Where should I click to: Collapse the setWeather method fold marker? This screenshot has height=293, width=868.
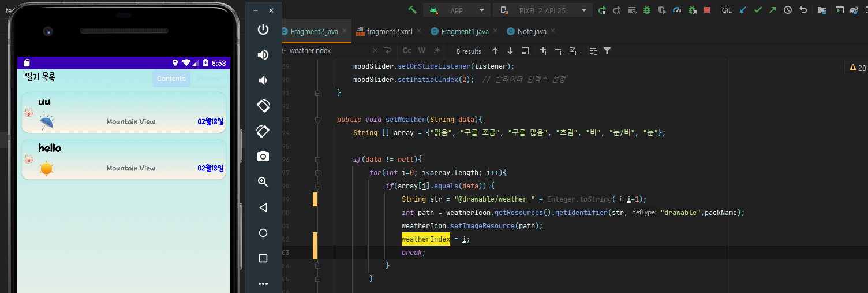(317, 120)
